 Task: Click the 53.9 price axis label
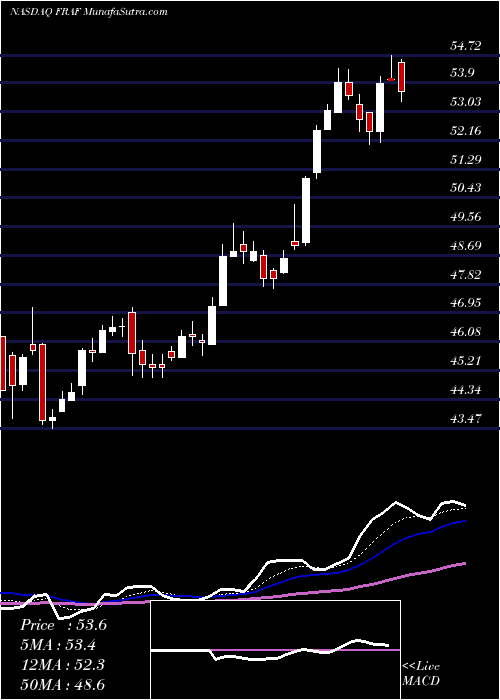pos(462,73)
